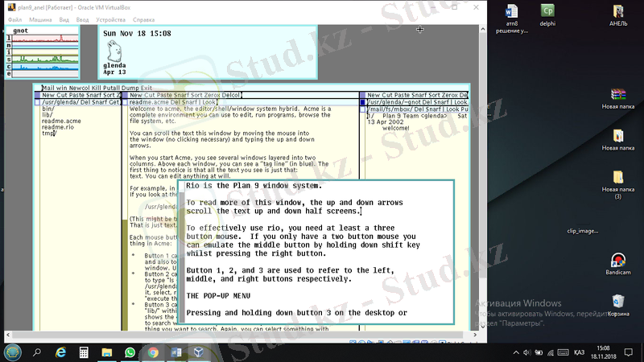The height and width of the screenshot is (362, 644).
Task: Open the Устройства menu
Action: [110, 19]
